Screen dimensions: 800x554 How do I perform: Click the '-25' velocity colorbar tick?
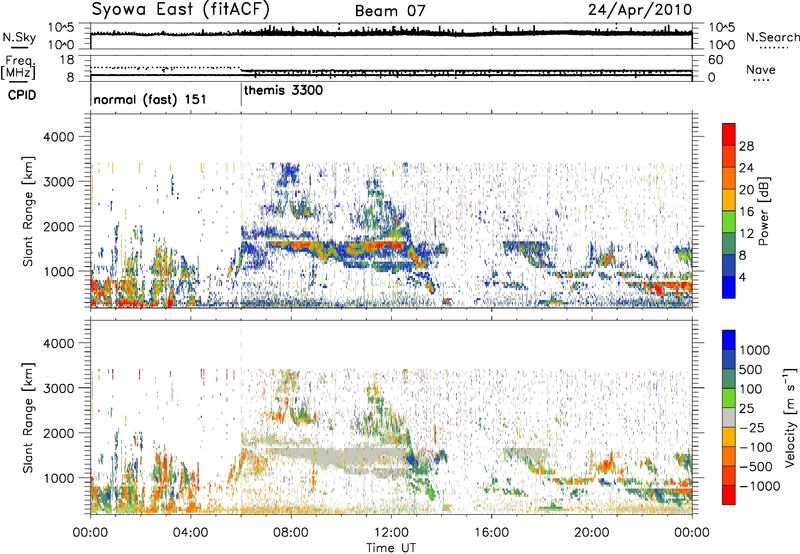tap(751, 427)
